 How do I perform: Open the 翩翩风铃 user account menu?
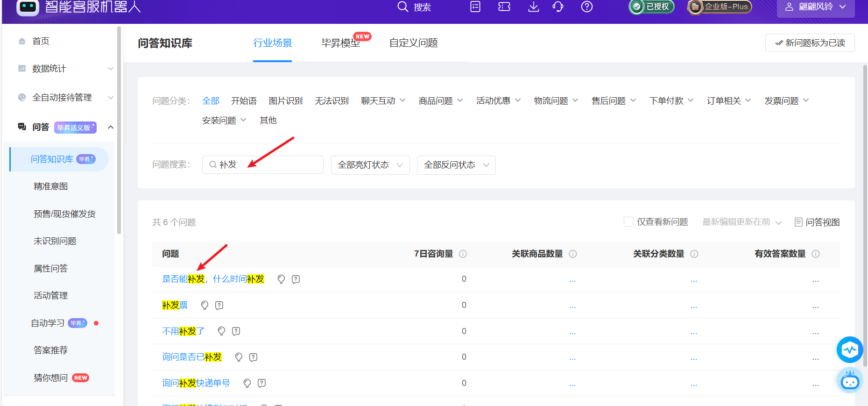pos(815,7)
